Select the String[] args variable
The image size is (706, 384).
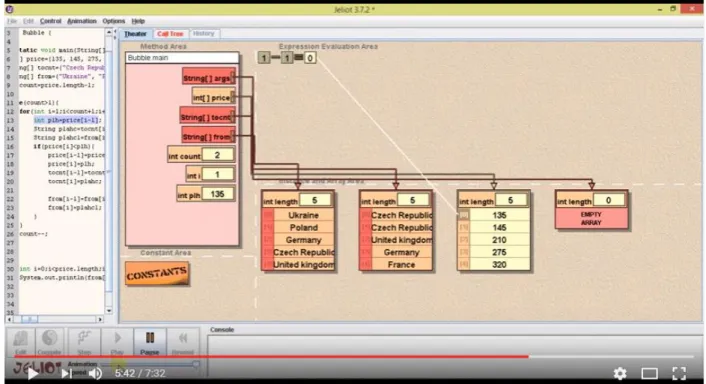coord(208,77)
